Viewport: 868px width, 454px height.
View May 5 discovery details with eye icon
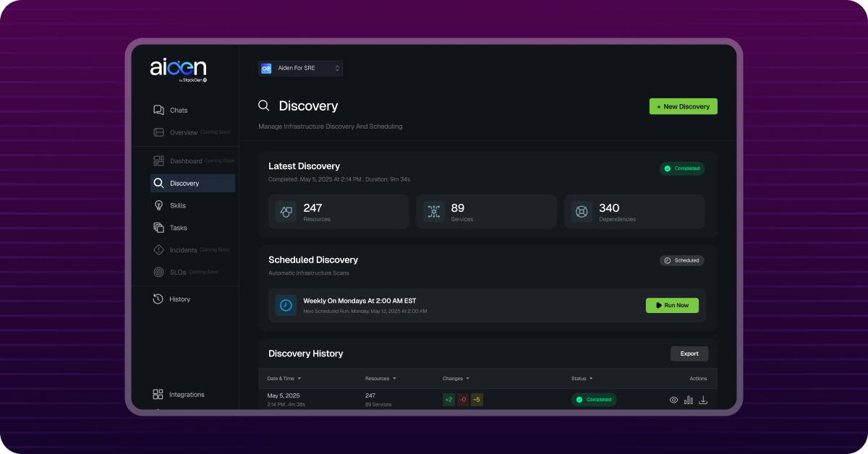click(x=673, y=400)
